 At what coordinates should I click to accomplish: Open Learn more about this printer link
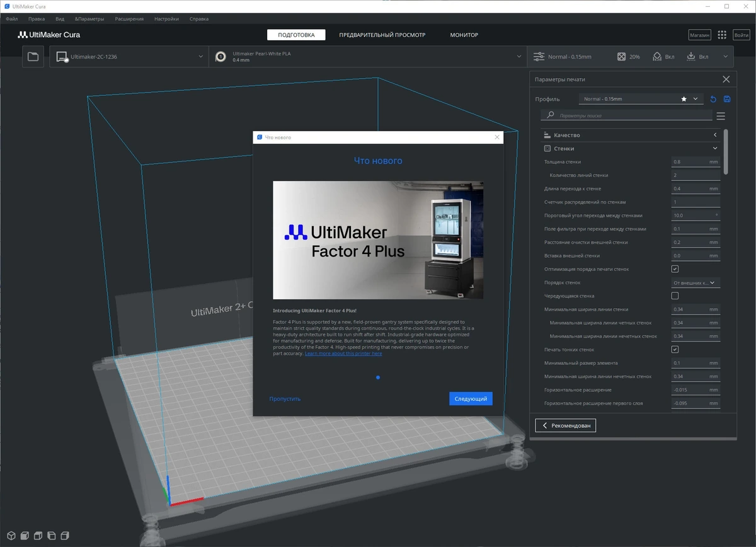tap(343, 354)
